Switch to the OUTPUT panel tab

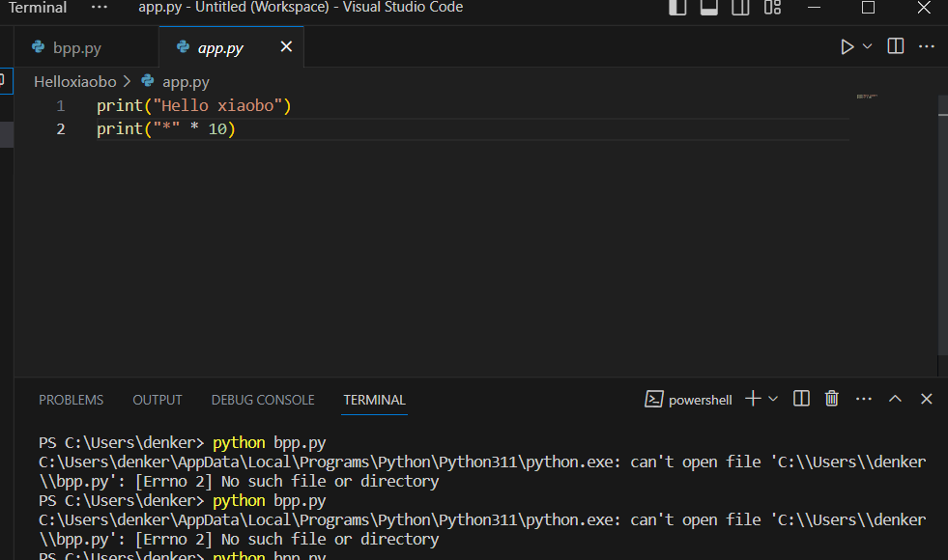158,400
